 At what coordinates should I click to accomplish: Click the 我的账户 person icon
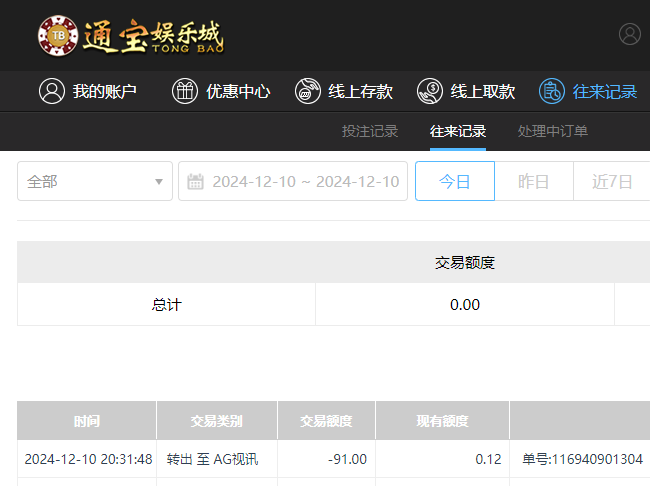[52, 91]
